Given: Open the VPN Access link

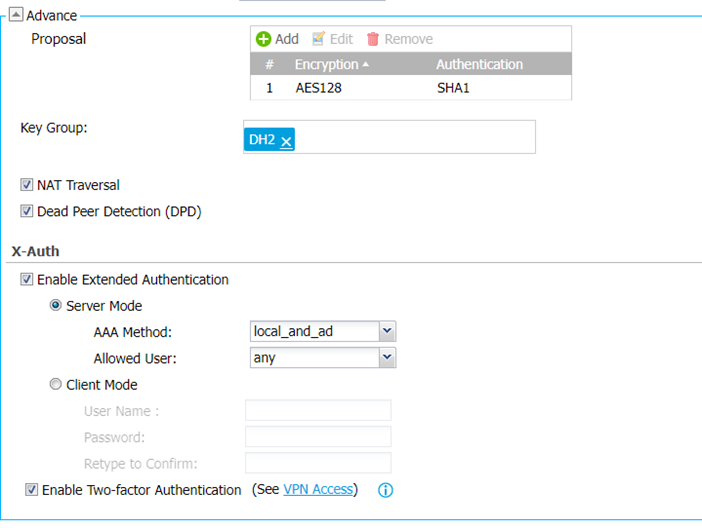Looking at the screenshot, I should click(318, 490).
